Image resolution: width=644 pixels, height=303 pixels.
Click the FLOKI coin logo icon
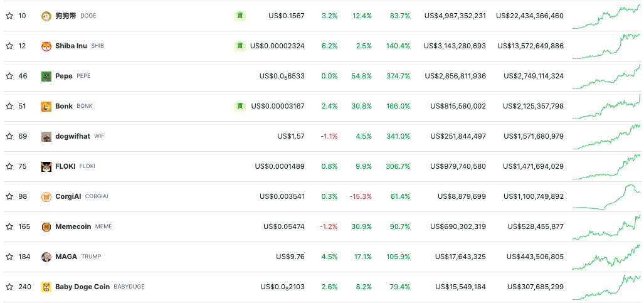pos(46,166)
